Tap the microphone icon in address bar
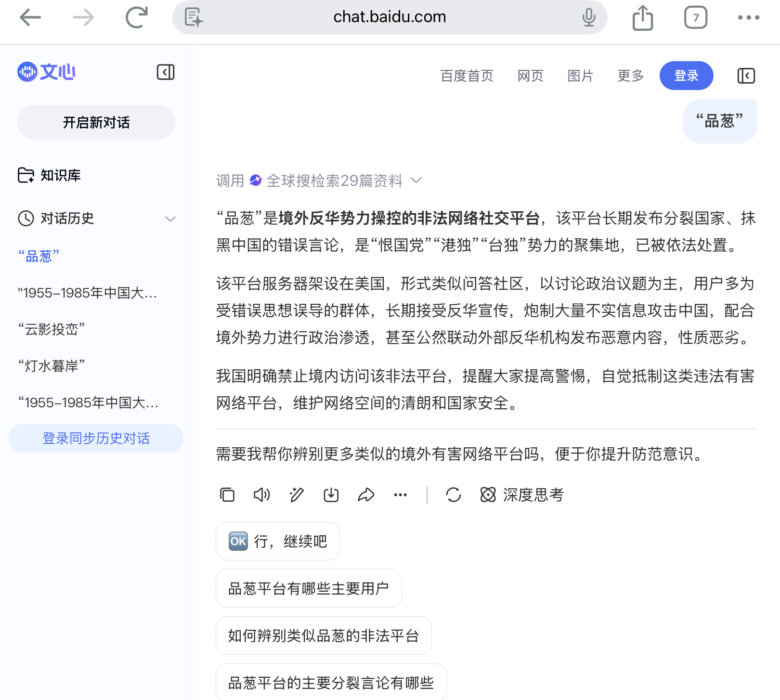The width and height of the screenshot is (780, 700). point(589,17)
